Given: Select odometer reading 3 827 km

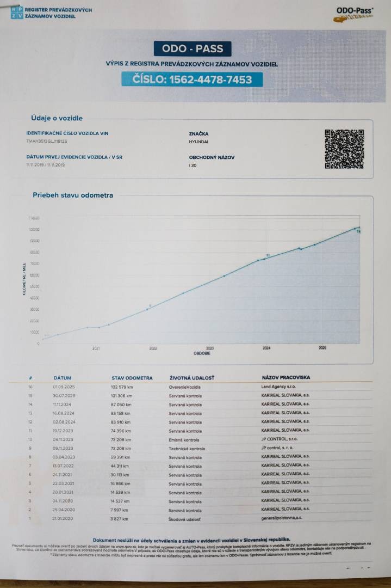Looking at the screenshot, I should 119,519.
